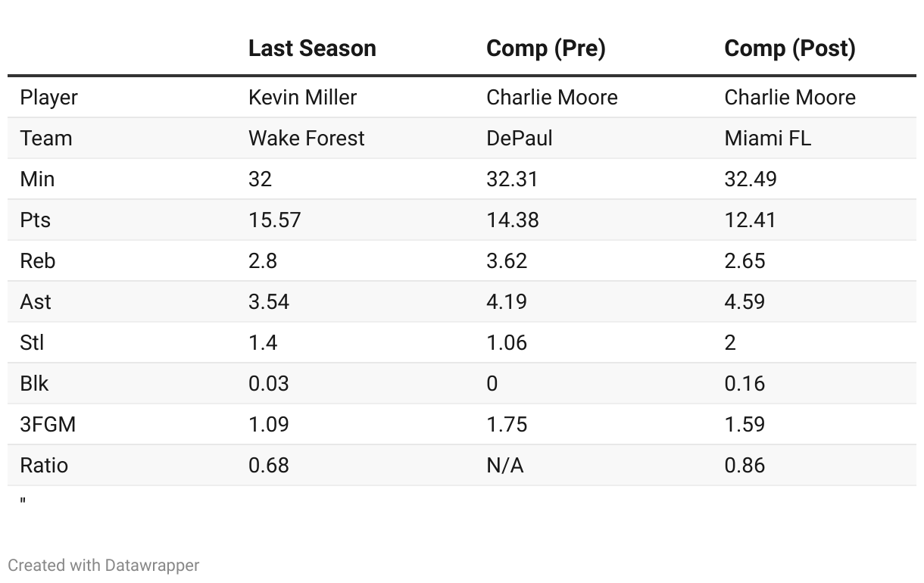This screenshot has width=924, height=583.
Task: Select the Pts row label
Action: click(x=35, y=220)
